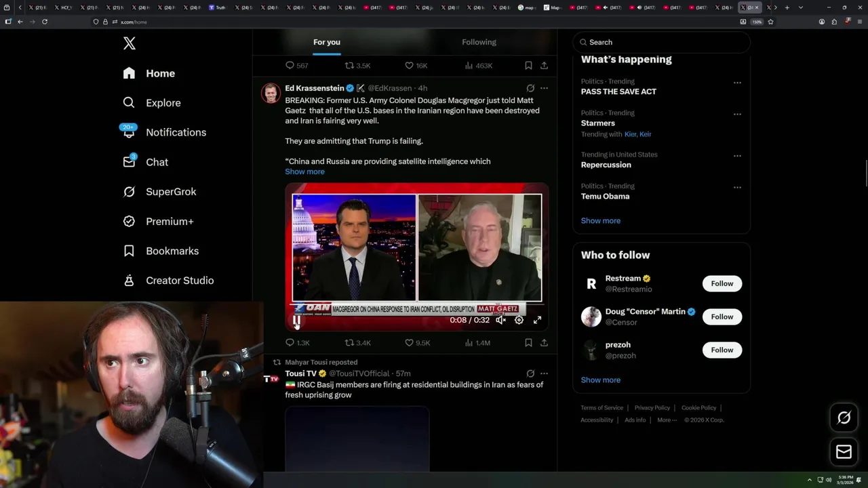Click Grok explain icon on Ed Krassenstein's post

pos(530,88)
